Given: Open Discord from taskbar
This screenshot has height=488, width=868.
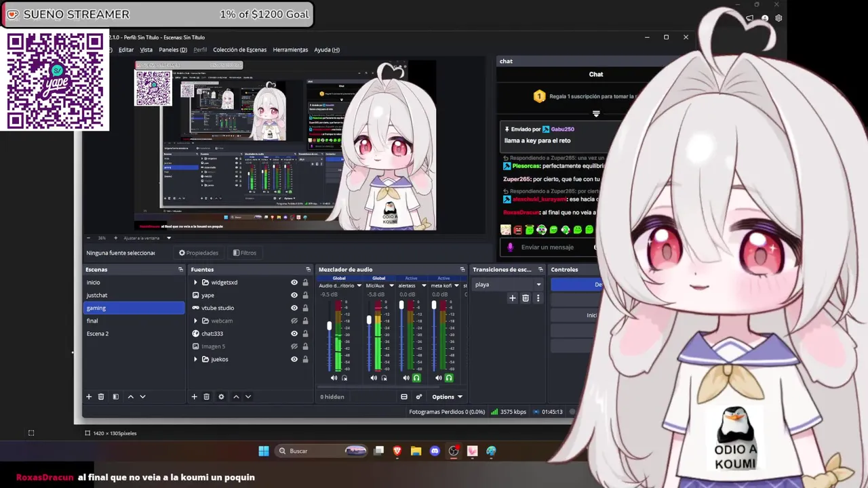Looking at the screenshot, I should click(x=435, y=451).
